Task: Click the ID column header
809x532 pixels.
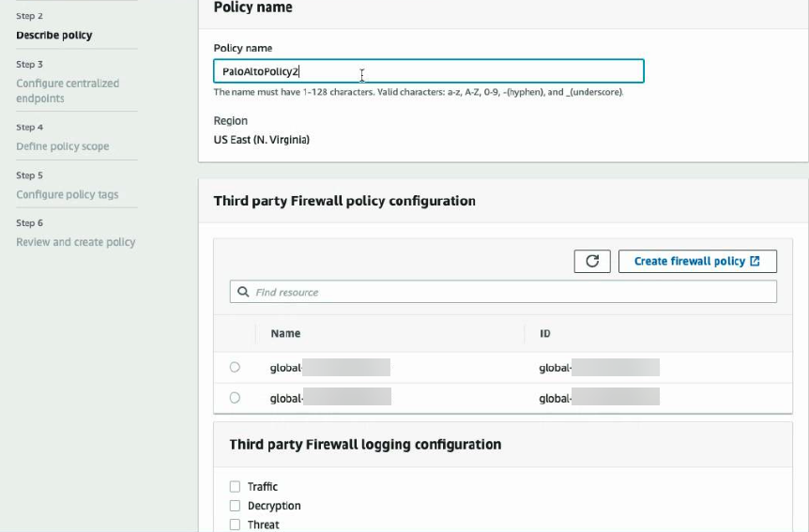Action: coord(545,333)
